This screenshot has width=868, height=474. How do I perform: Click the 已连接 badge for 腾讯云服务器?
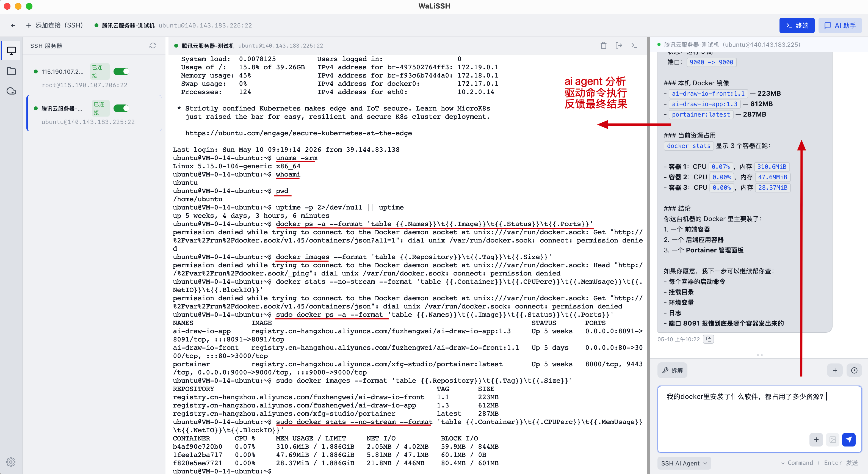point(100,108)
